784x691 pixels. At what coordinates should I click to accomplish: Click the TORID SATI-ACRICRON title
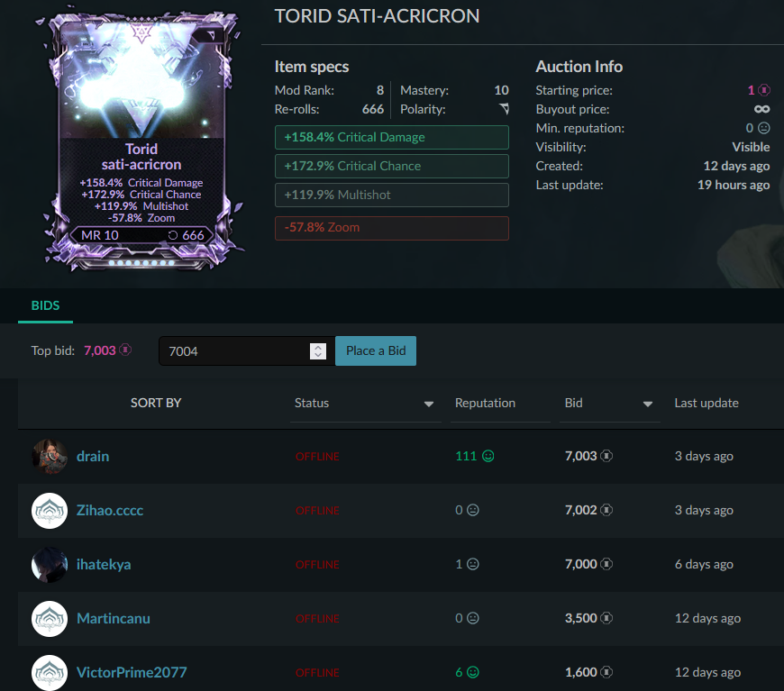tap(377, 16)
